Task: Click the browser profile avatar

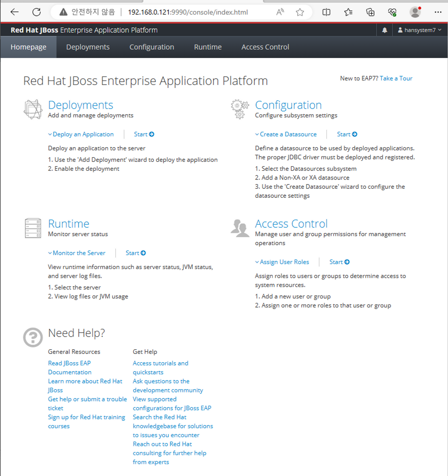Action: 415,12
